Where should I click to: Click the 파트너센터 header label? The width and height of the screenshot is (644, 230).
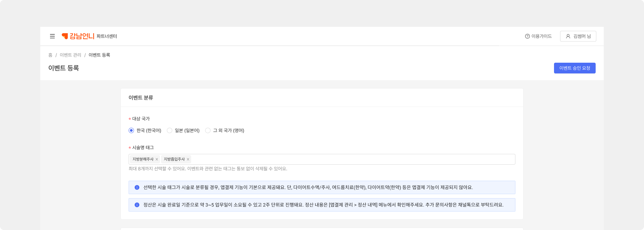pyautogui.click(x=107, y=36)
